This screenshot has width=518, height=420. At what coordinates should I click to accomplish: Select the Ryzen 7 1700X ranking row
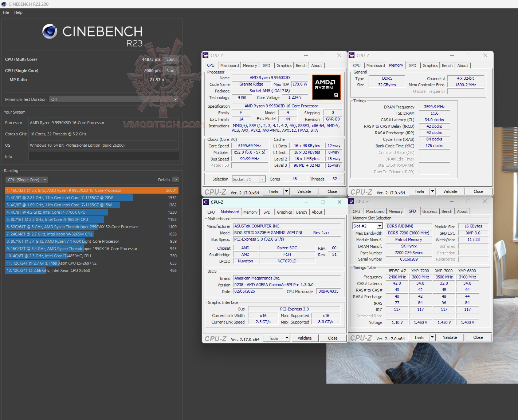pos(92,241)
